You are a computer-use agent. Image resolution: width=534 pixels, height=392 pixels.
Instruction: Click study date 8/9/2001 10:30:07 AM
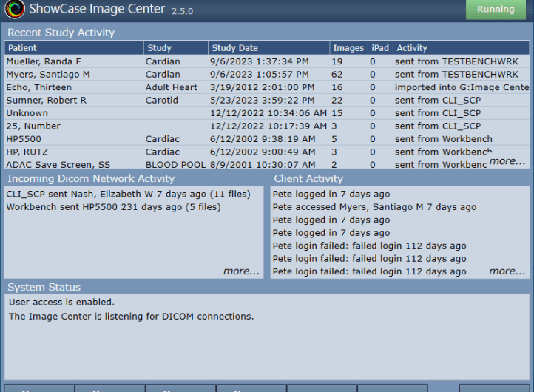click(263, 165)
